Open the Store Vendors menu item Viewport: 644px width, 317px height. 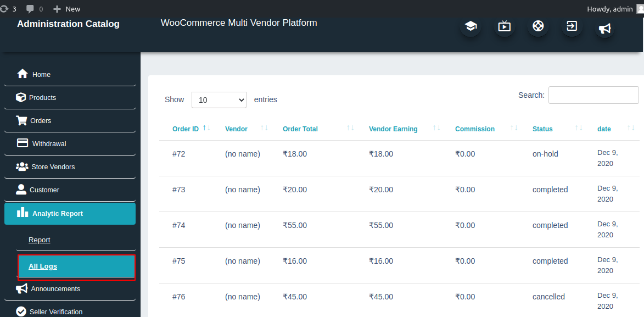(x=70, y=167)
